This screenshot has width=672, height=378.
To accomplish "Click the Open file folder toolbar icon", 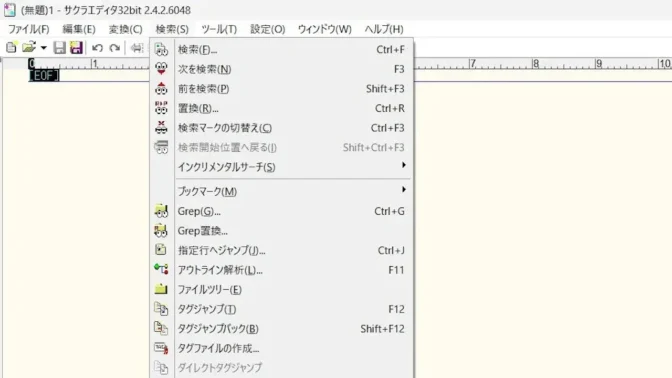I will pos(29,47).
